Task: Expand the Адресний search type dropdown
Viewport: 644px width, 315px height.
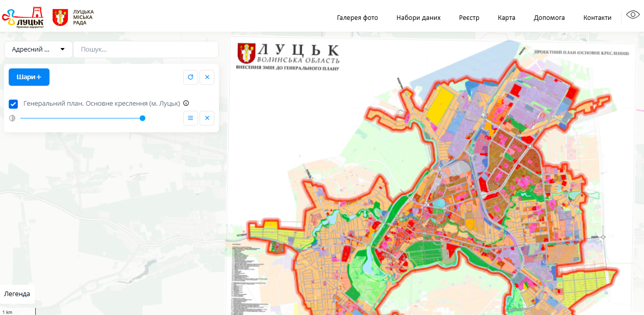Action: (39, 50)
